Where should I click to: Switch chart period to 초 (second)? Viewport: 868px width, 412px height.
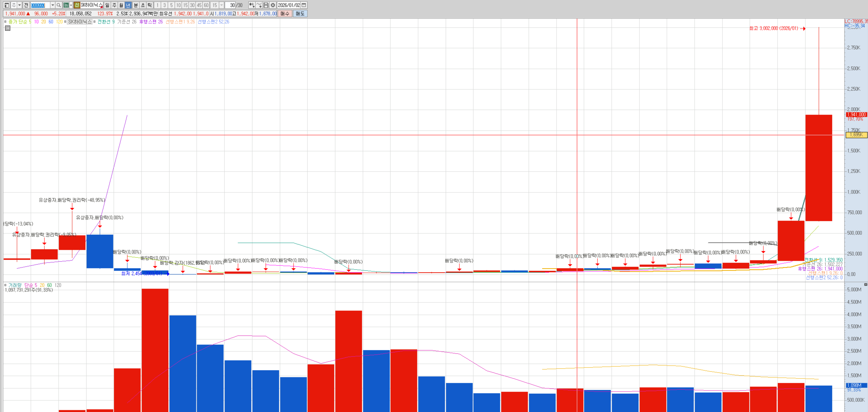click(143, 5)
